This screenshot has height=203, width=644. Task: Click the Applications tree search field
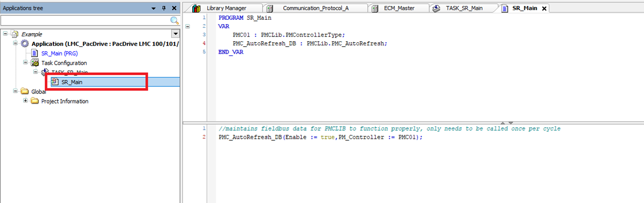(x=85, y=21)
